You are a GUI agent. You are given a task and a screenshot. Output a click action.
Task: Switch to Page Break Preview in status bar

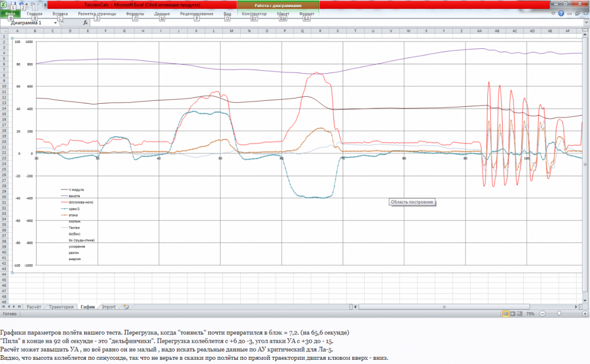coord(519,314)
